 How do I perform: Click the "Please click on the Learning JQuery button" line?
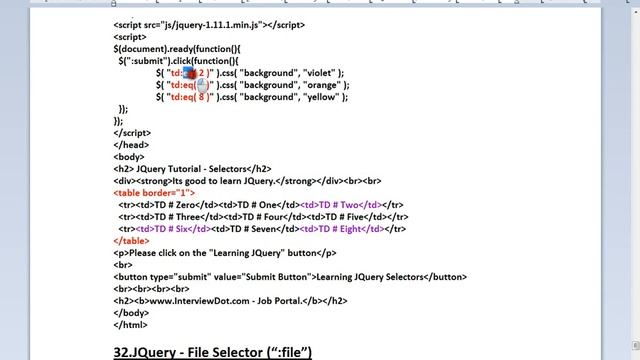(225, 253)
